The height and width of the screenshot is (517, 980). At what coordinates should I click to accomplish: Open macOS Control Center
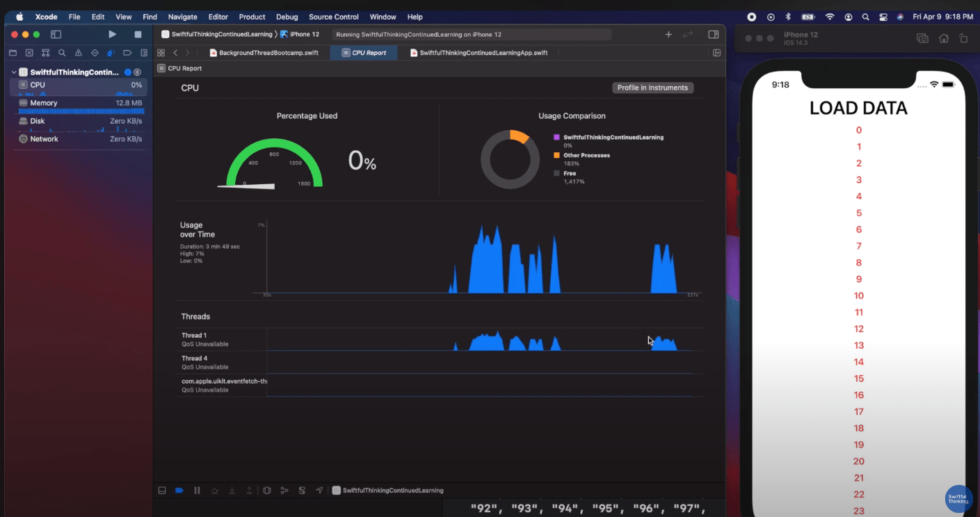(883, 17)
